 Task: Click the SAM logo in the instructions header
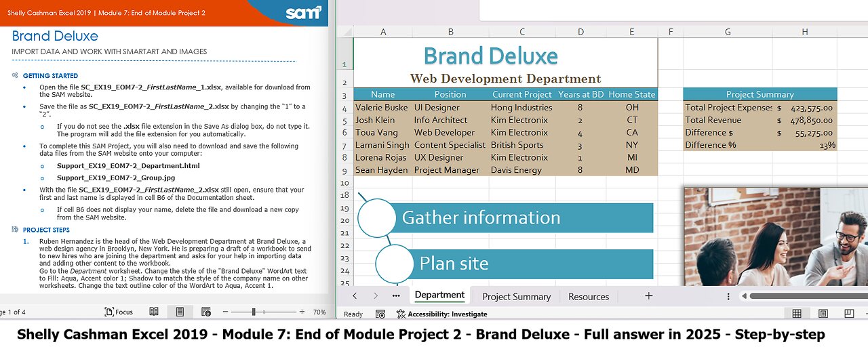click(x=303, y=12)
